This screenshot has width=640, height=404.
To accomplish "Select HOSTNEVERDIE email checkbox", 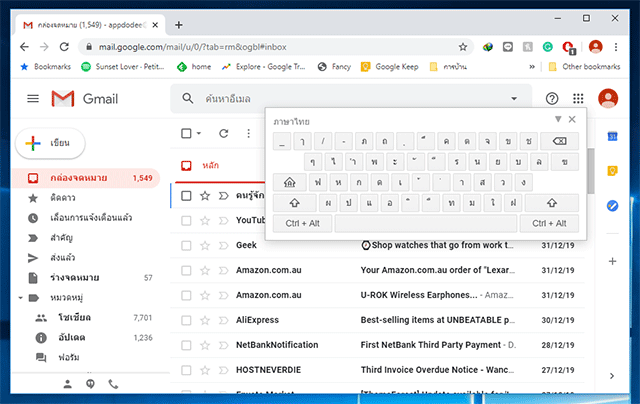I will 186,370.
